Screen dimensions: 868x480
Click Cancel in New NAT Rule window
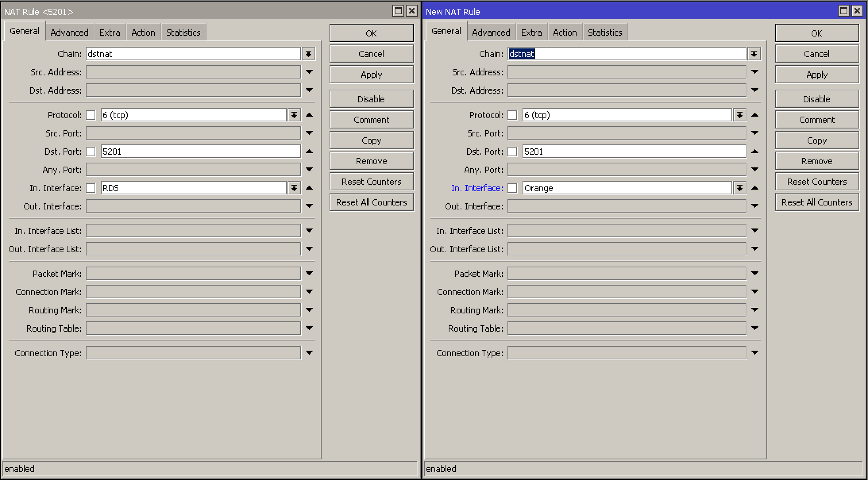click(817, 54)
